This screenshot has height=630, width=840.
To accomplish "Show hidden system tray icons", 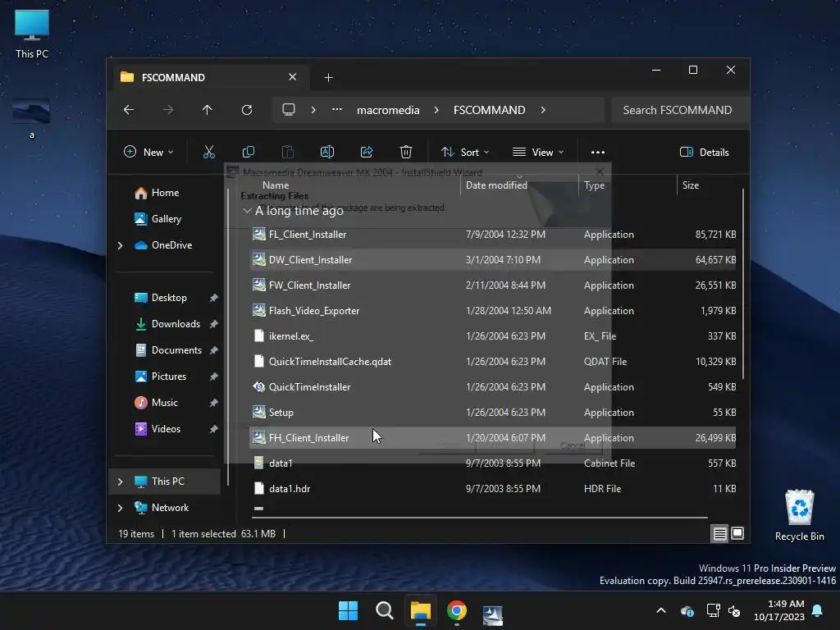I will (x=661, y=610).
